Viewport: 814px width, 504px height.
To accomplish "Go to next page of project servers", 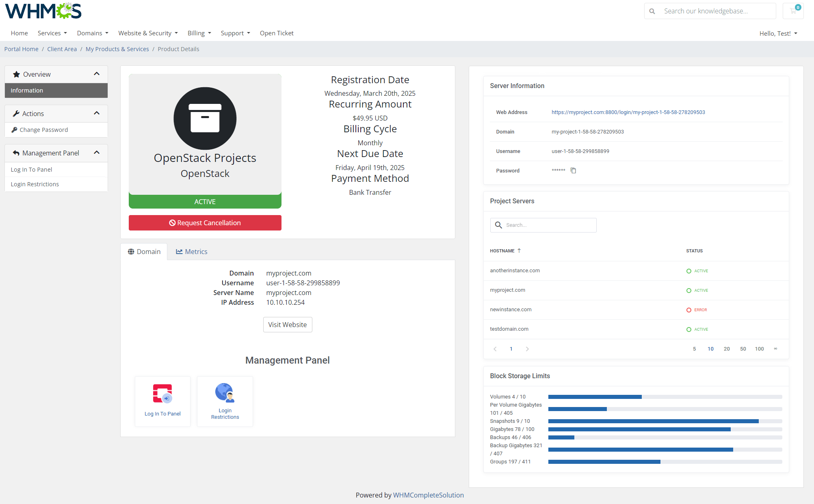I will (x=527, y=349).
